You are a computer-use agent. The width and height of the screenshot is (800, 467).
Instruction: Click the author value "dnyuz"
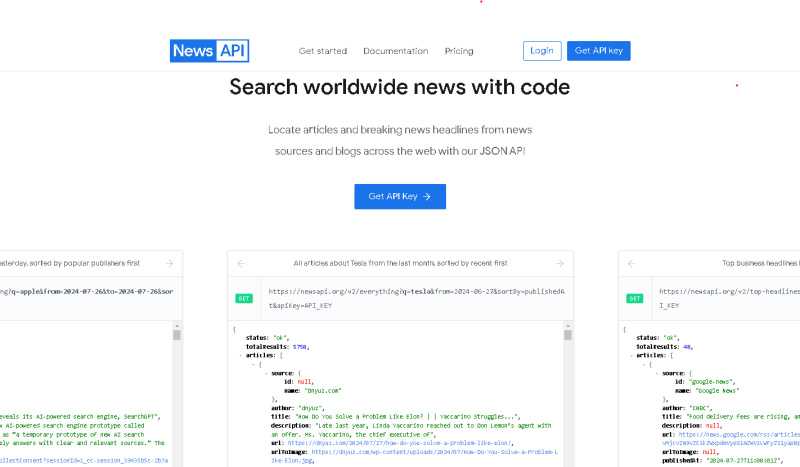coord(309,408)
